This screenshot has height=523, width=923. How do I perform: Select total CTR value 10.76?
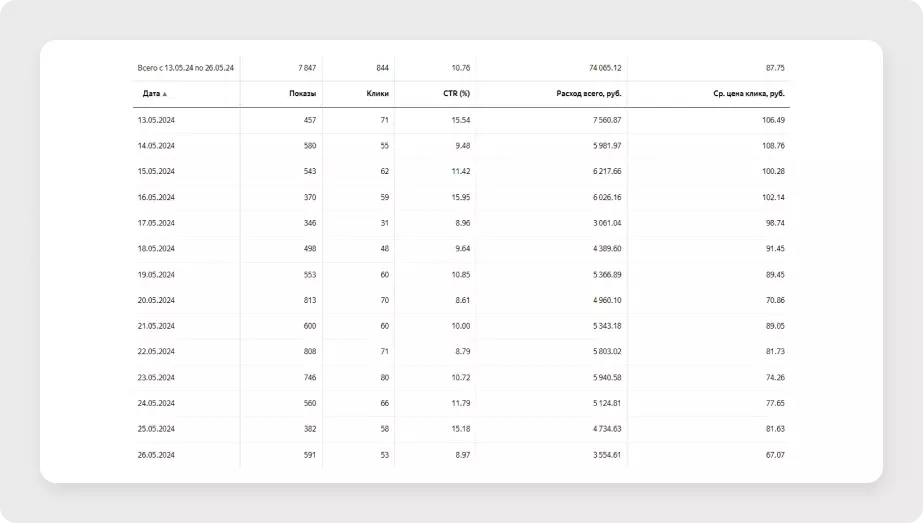(x=461, y=68)
